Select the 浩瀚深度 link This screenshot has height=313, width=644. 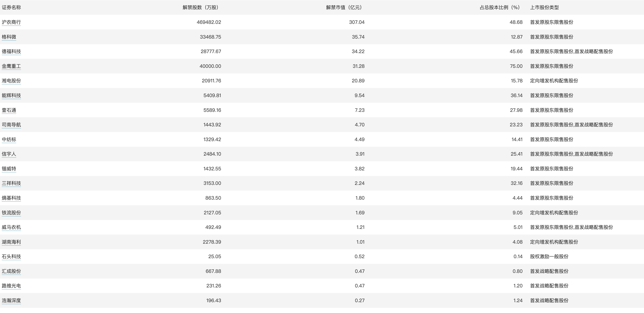tap(11, 300)
